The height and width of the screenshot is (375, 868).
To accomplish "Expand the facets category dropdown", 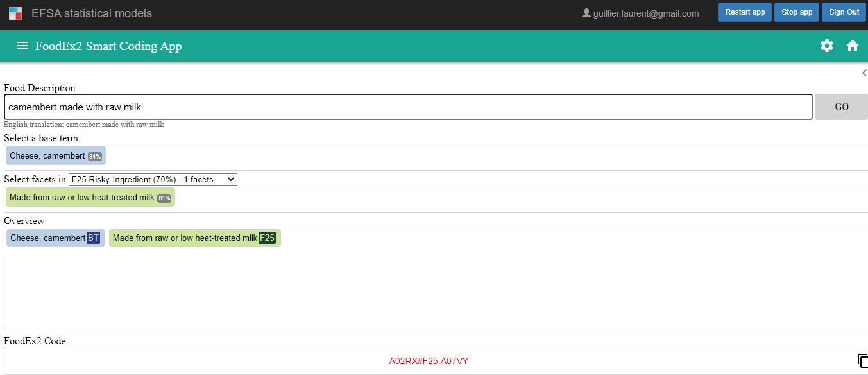I will pyautogui.click(x=153, y=179).
